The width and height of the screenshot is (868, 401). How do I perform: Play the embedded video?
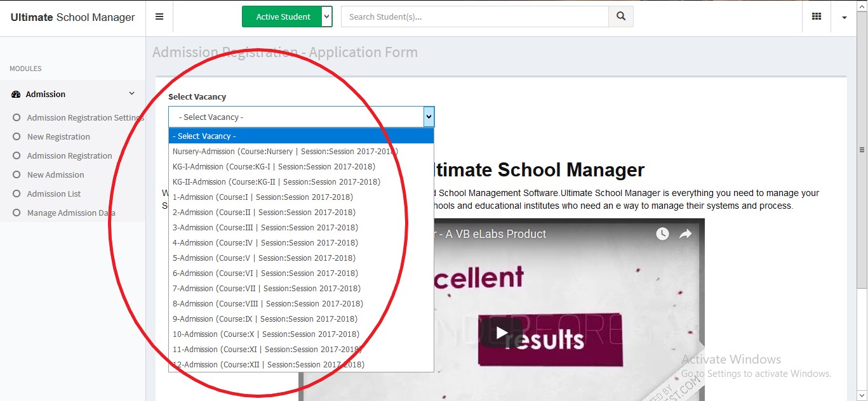point(502,332)
